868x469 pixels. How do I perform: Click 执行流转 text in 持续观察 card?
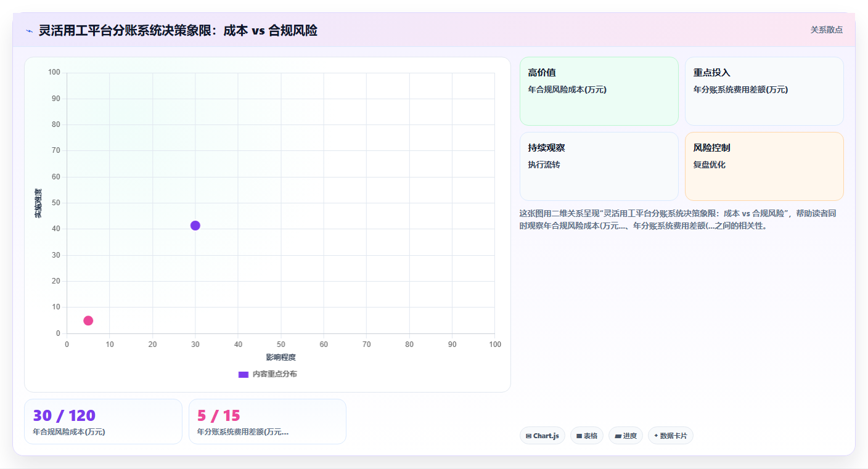tap(544, 165)
